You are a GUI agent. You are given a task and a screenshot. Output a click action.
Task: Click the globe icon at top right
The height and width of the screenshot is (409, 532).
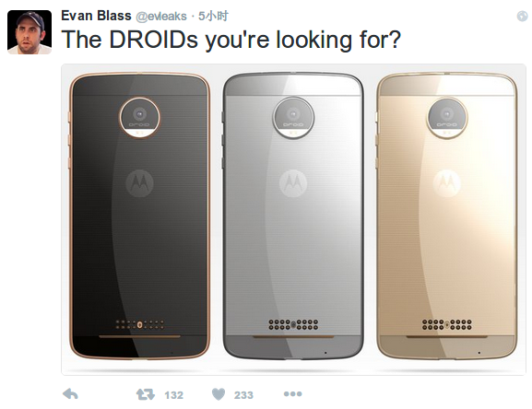coord(523,16)
